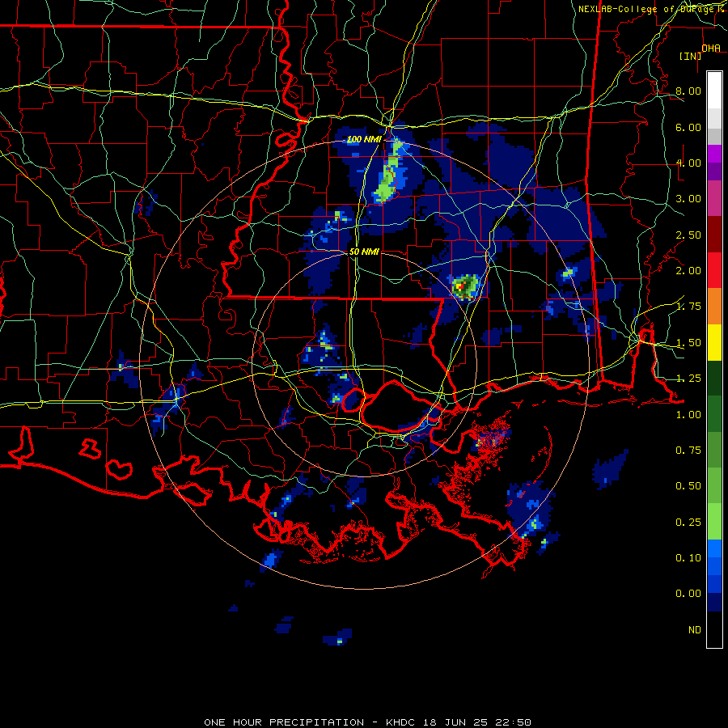Click the light blue swatch beside 0.10
Viewport: 728px width, 728px height.
pos(714,548)
